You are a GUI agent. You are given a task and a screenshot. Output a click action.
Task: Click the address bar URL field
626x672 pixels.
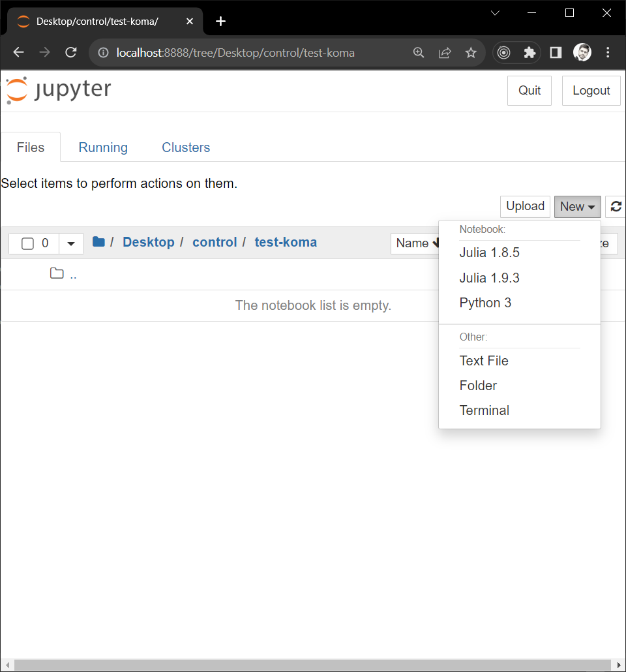coord(261,53)
